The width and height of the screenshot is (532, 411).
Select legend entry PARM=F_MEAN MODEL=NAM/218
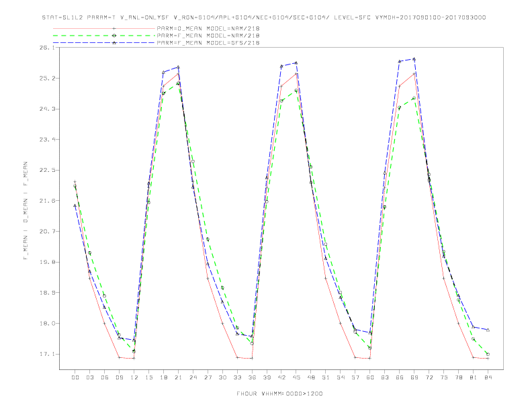coord(208,36)
